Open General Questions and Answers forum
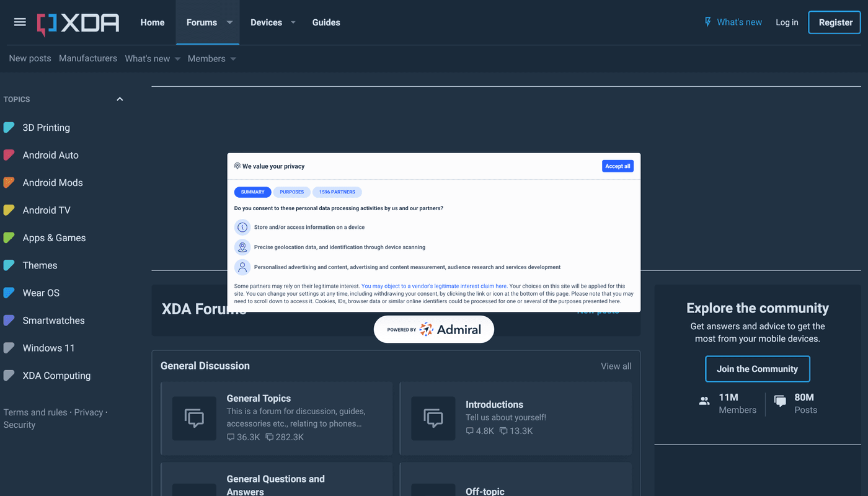Screen dimensions: 868x496 276,485
